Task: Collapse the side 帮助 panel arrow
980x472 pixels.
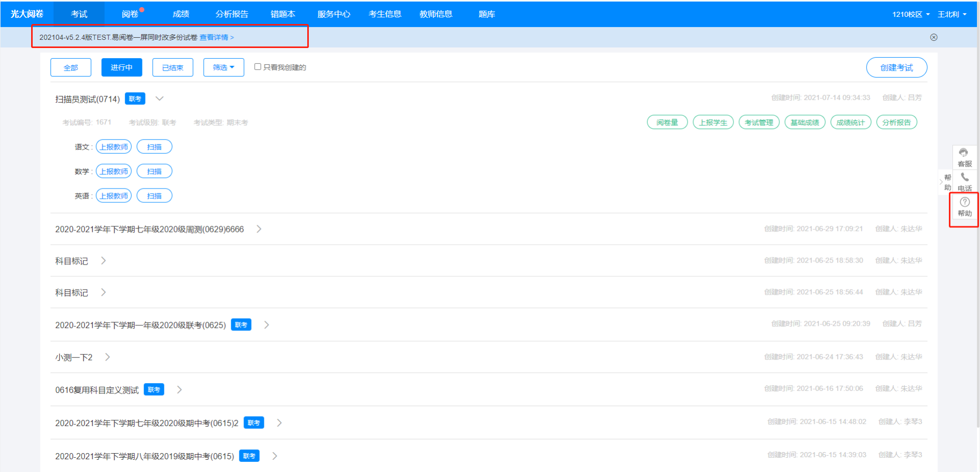Action: pos(942,182)
